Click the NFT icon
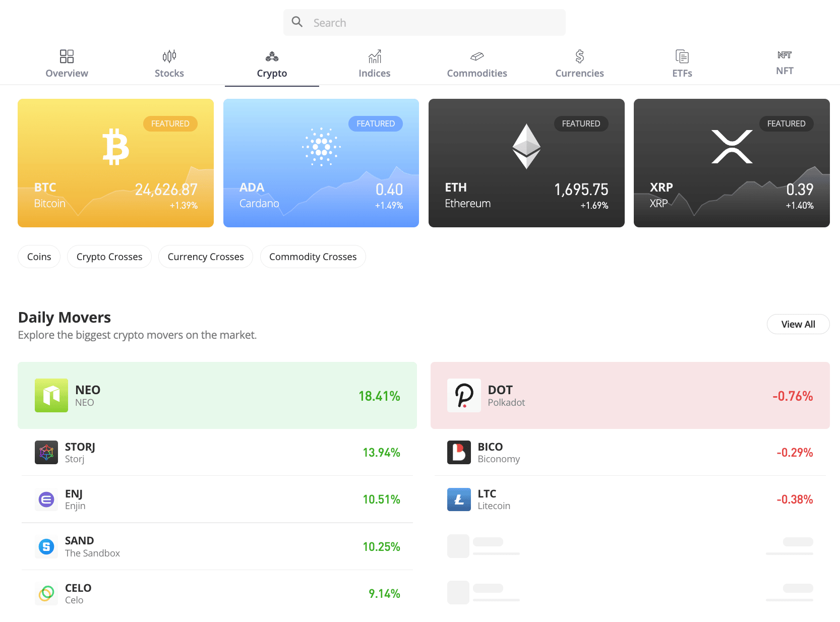Screen dimensions: 840x622 point(785,54)
